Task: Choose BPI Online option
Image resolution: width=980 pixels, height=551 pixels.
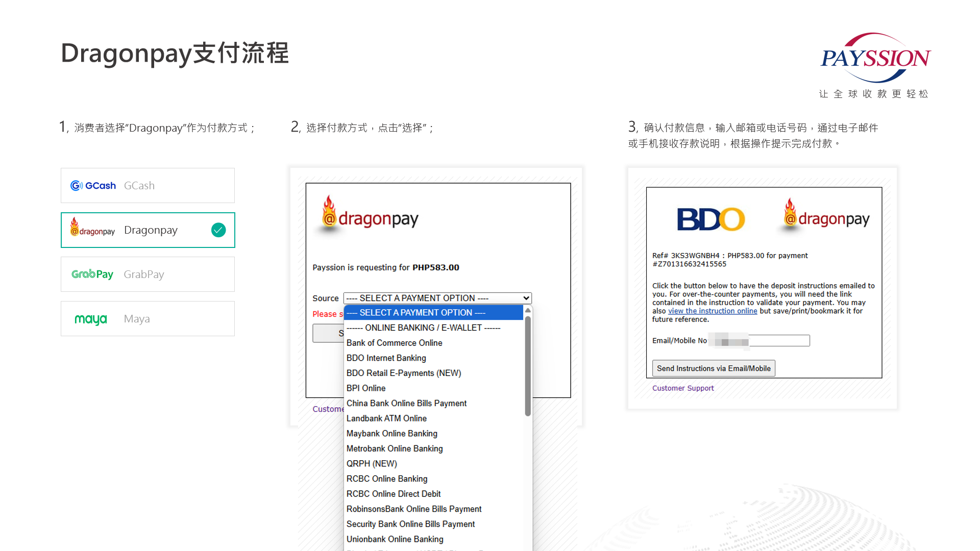Action: [434, 388]
